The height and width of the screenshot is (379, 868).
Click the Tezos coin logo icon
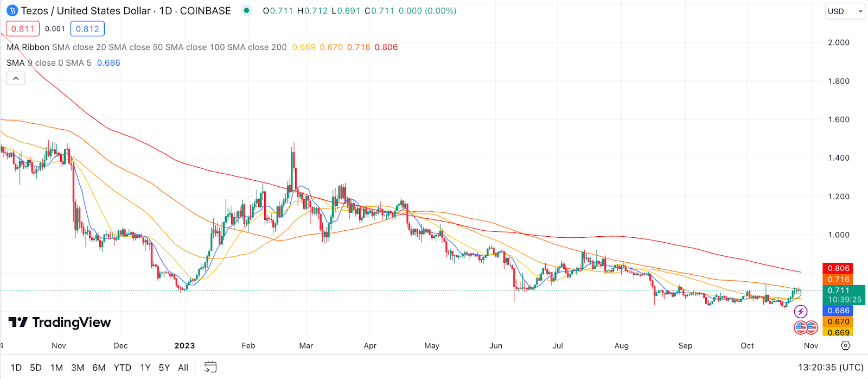pyautogui.click(x=12, y=11)
